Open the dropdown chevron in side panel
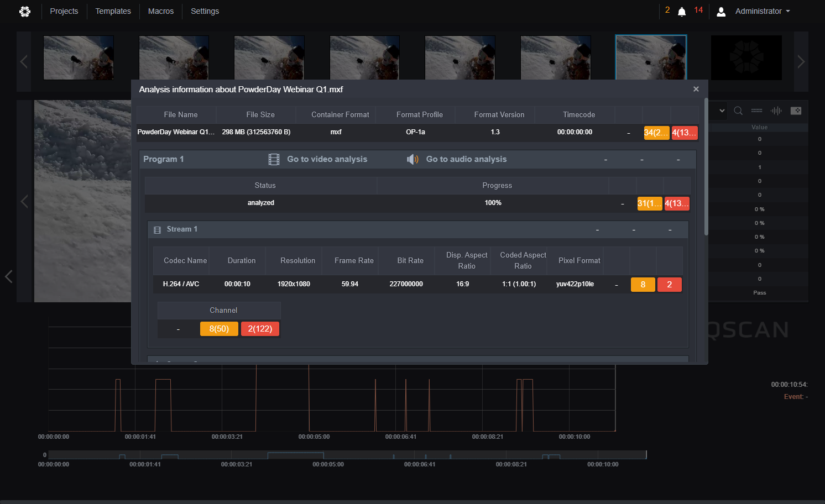This screenshot has height=504, width=825. [x=722, y=111]
